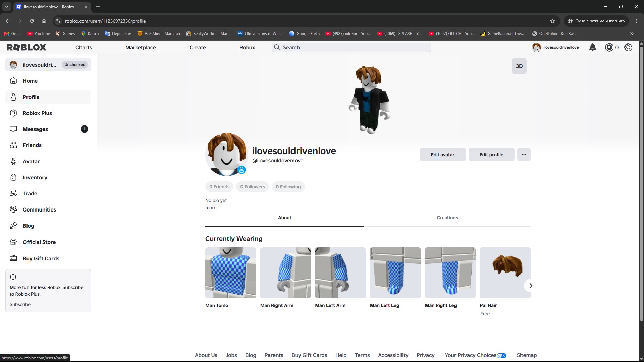Open Robux in the top navigation
The image size is (644, 362).
[247, 47]
